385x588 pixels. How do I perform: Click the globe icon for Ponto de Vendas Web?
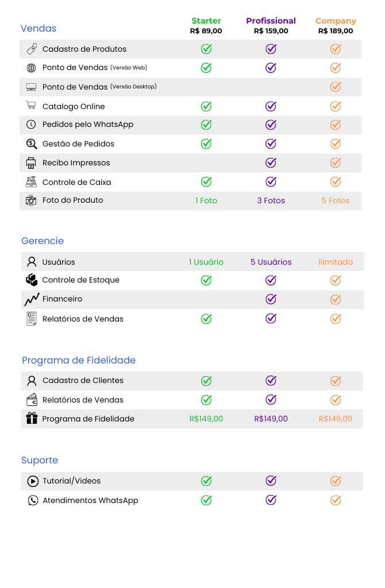[32, 68]
